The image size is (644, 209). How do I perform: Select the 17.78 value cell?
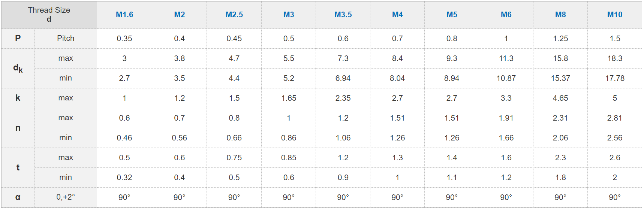coord(615,78)
